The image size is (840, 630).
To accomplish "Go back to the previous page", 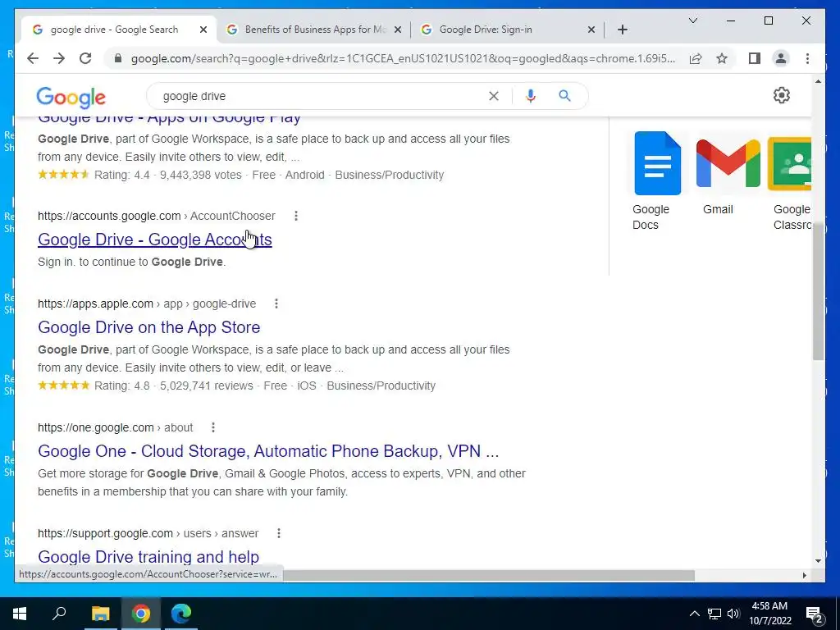I will [x=33, y=58].
